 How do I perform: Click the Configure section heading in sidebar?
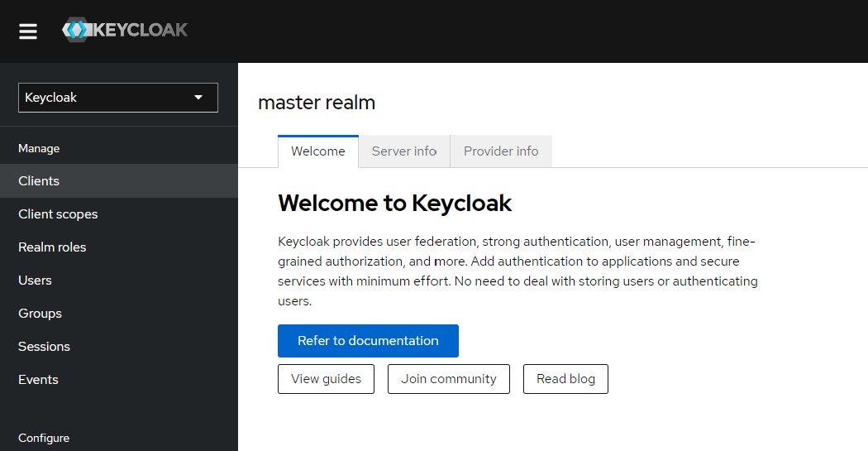point(44,438)
